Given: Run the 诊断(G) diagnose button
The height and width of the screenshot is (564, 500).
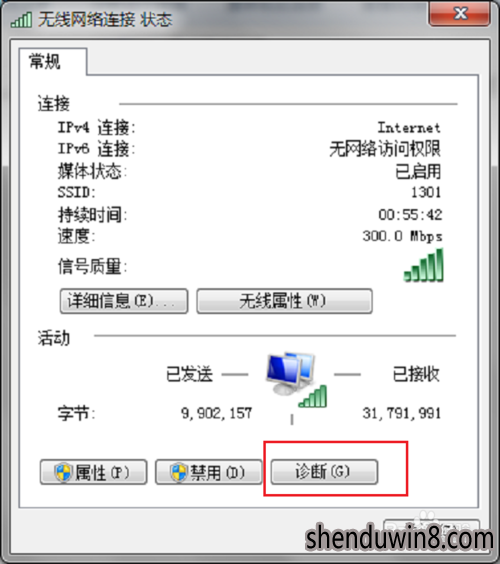Looking at the screenshot, I should (324, 472).
